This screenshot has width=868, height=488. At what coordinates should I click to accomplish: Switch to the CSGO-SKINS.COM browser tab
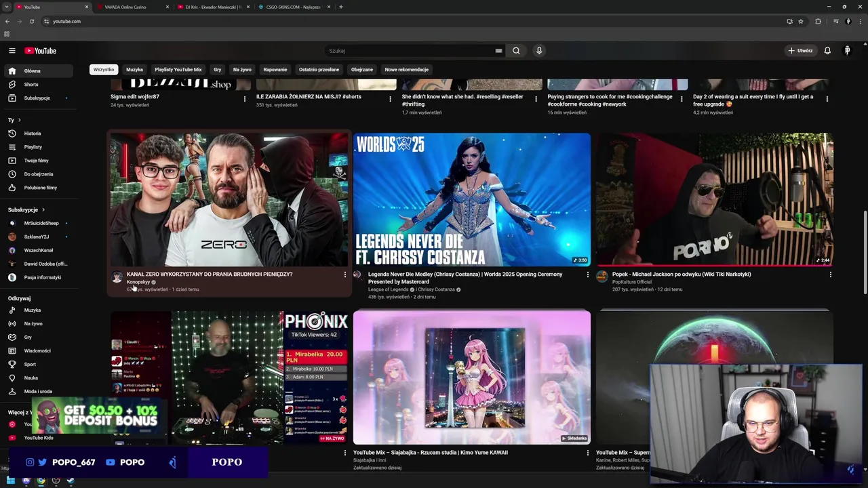(x=294, y=7)
